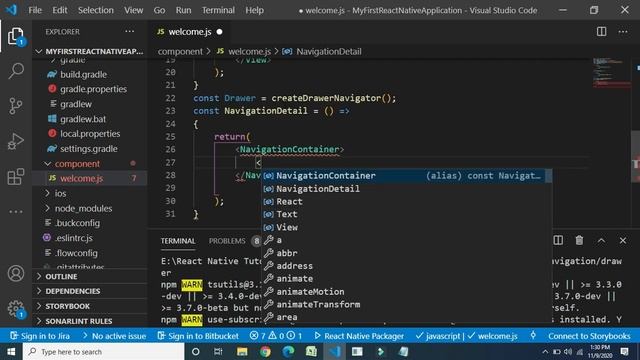640x360 pixels.
Task: Expand the SONARLINT RULES section
Action: pos(90,321)
